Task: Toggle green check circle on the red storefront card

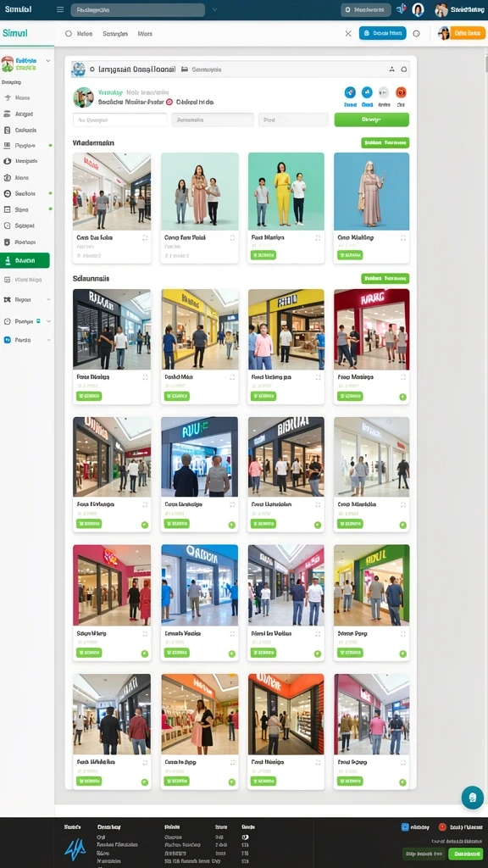Action: (x=402, y=397)
